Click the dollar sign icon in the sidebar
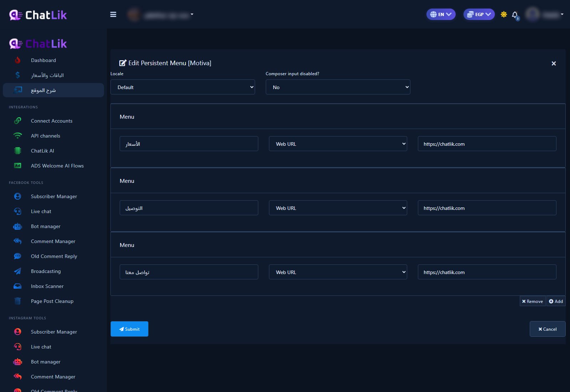 [17, 75]
